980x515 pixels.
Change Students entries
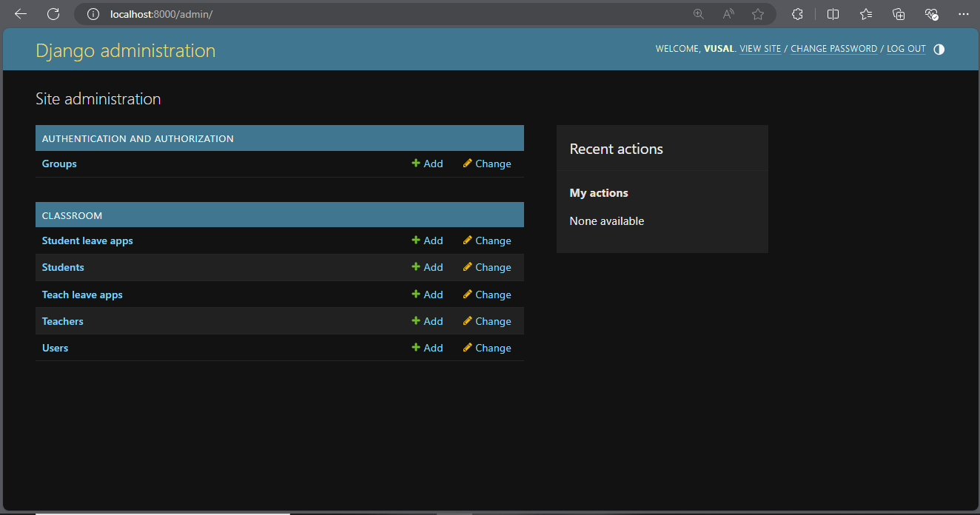tap(486, 267)
